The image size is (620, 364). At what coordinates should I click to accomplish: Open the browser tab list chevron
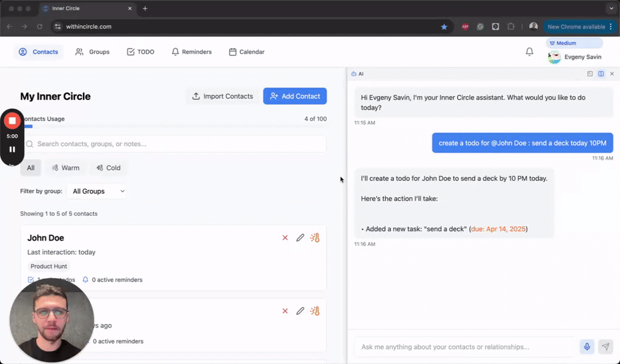pyautogui.click(x=612, y=8)
